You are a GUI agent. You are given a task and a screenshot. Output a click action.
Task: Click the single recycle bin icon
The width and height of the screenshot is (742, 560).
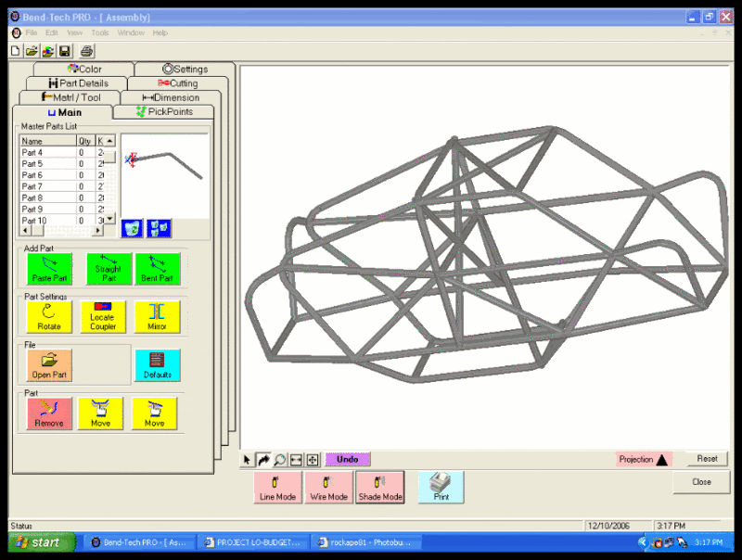click(x=132, y=228)
